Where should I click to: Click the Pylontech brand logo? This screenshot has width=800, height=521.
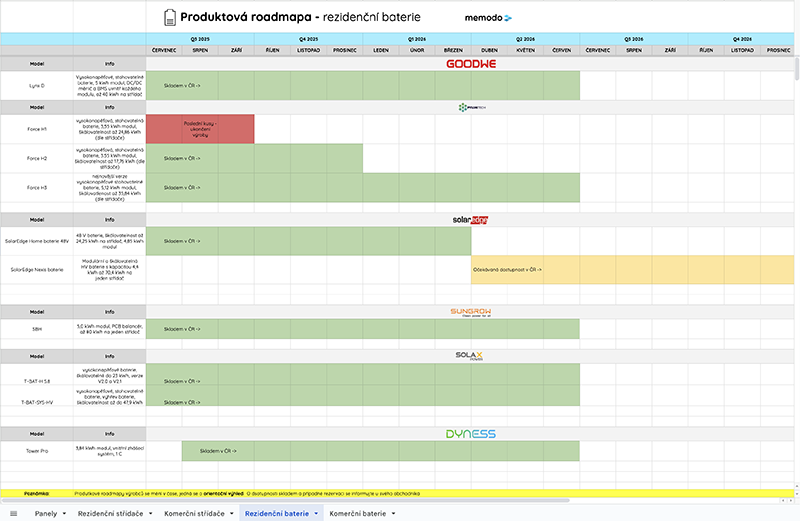pyautogui.click(x=472, y=107)
